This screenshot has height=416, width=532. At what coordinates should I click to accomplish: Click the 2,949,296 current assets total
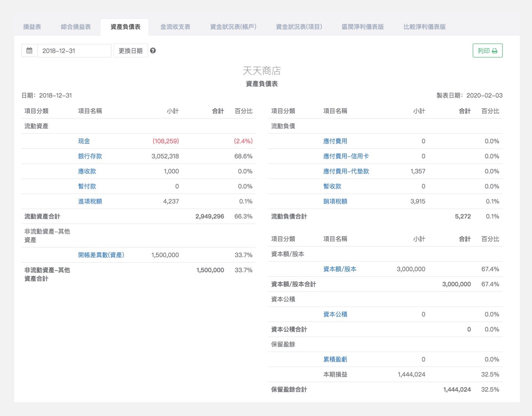[x=209, y=216]
